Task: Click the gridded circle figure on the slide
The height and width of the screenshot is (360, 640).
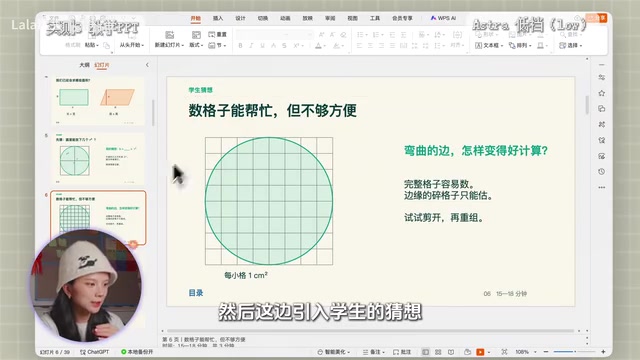Action: pyautogui.click(x=269, y=201)
